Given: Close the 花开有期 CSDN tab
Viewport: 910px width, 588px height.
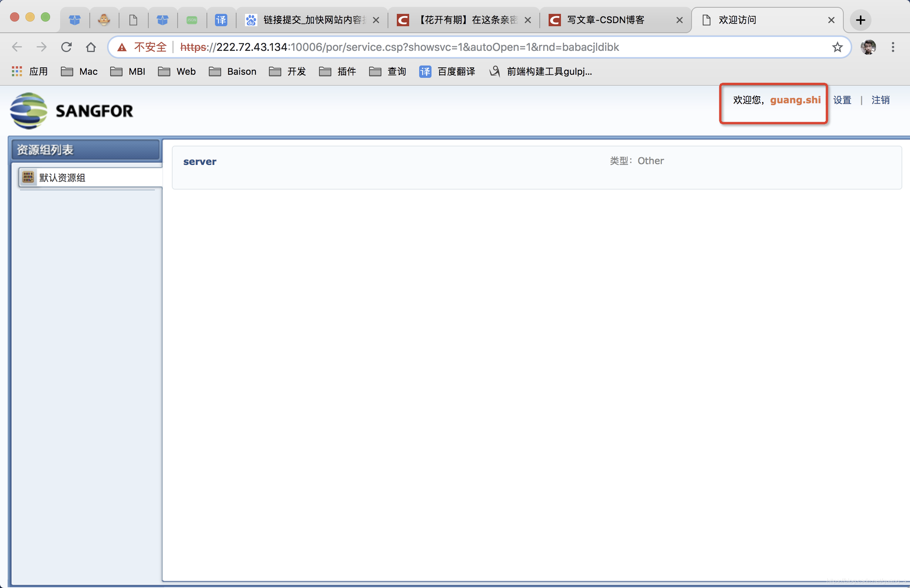Looking at the screenshot, I should tap(528, 20).
